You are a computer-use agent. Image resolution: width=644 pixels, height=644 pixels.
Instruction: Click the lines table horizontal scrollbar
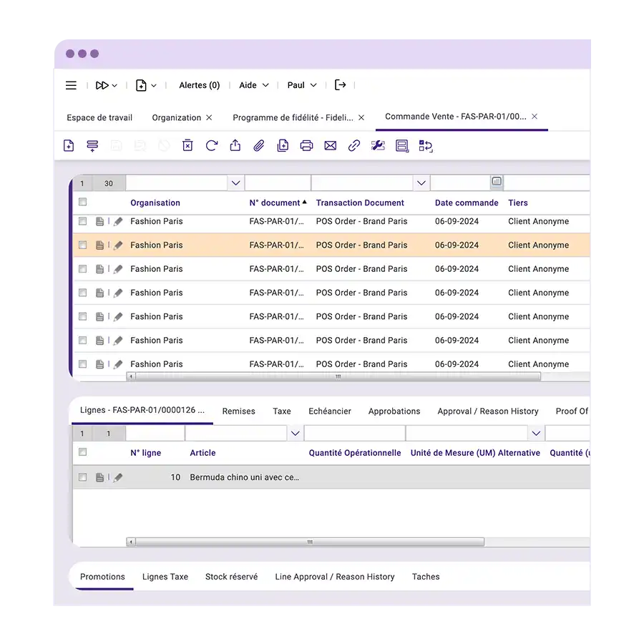(310, 542)
